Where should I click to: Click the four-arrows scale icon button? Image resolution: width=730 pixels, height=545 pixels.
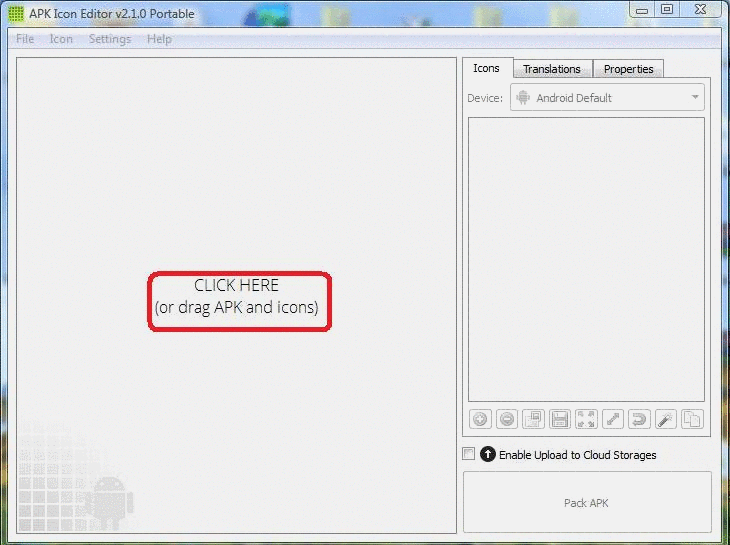click(586, 419)
